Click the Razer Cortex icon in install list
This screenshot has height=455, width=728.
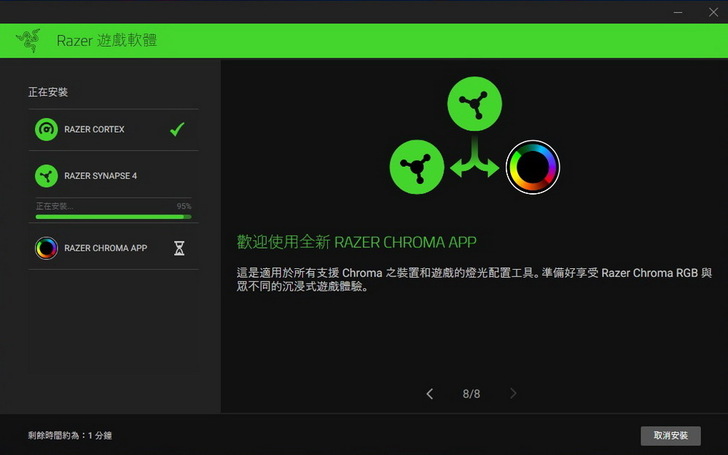[46, 130]
